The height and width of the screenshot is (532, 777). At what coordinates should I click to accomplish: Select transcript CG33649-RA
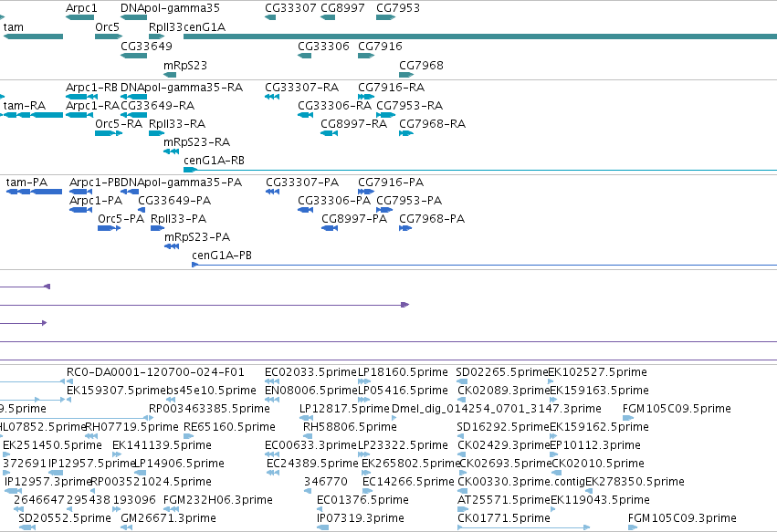click(x=158, y=106)
